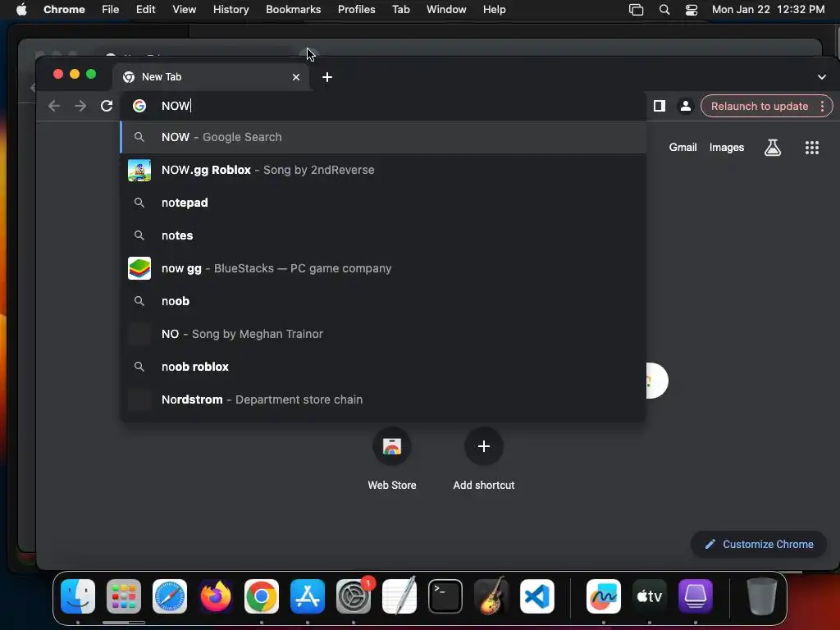
Task: Open Finder from the dock
Action: (x=78, y=596)
